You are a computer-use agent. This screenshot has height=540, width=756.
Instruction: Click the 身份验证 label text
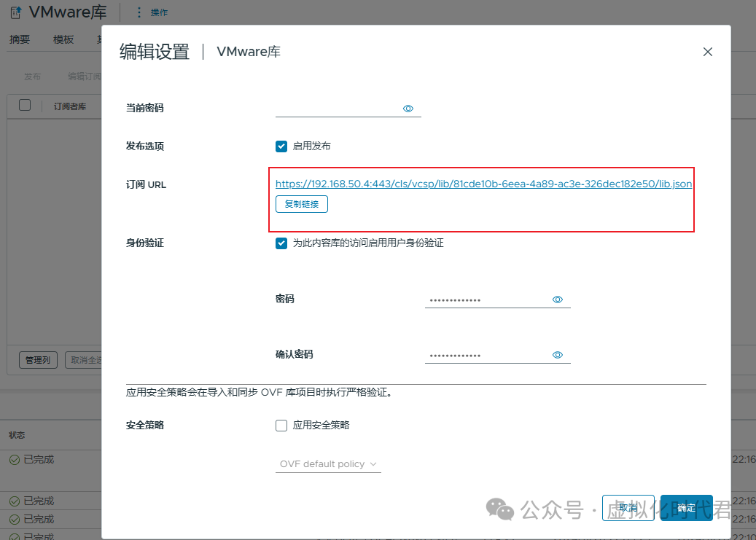click(145, 243)
